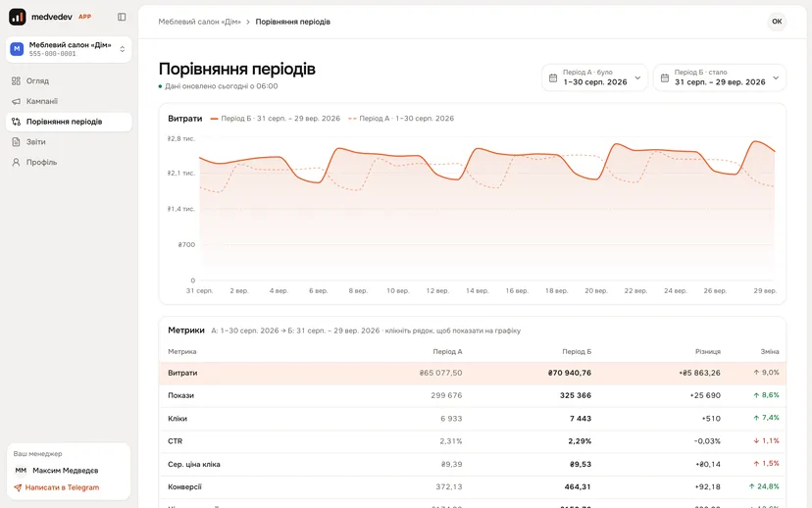The width and height of the screenshot is (812, 508).
Task: Select the Сер. ціна кліка row
Action: (x=473, y=464)
